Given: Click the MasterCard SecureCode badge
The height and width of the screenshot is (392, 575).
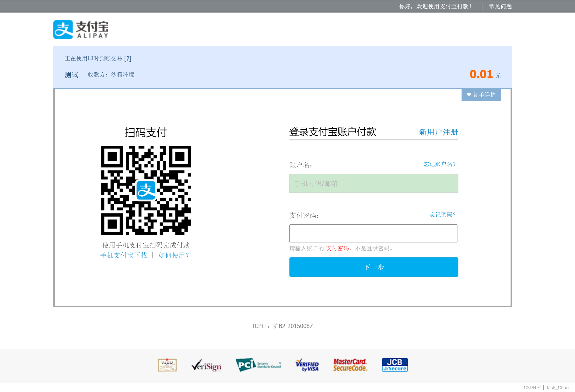Looking at the screenshot, I should (x=350, y=365).
